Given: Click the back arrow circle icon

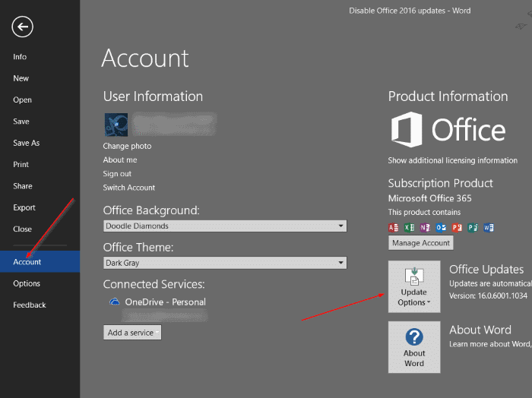Looking at the screenshot, I should point(22,27).
